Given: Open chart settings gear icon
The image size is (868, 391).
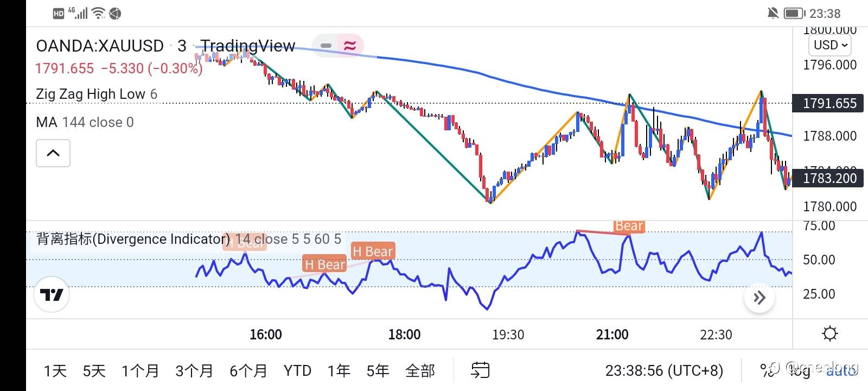Looking at the screenshot, I should tap(829, 333).
